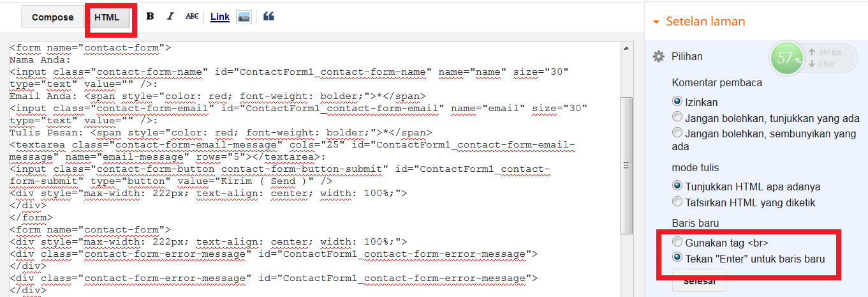Switch to HTML editor mode
This screenshot has height=297, width=868.
pyautogui.click(x=107, y=17)
